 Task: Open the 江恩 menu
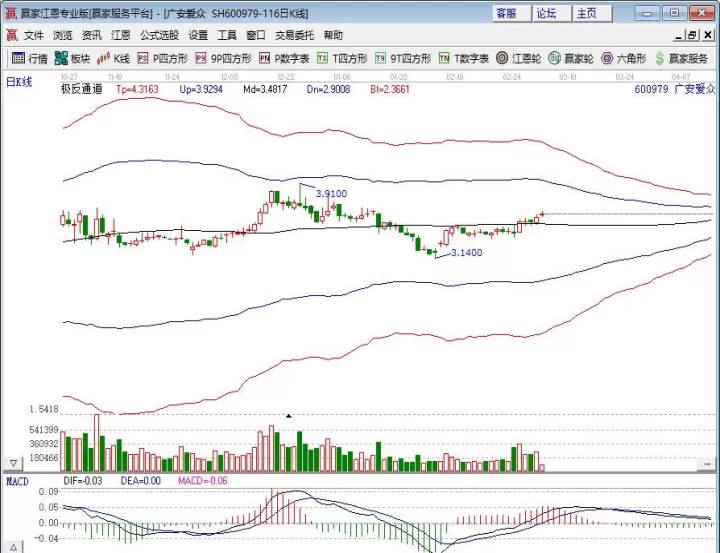[120, 35]
